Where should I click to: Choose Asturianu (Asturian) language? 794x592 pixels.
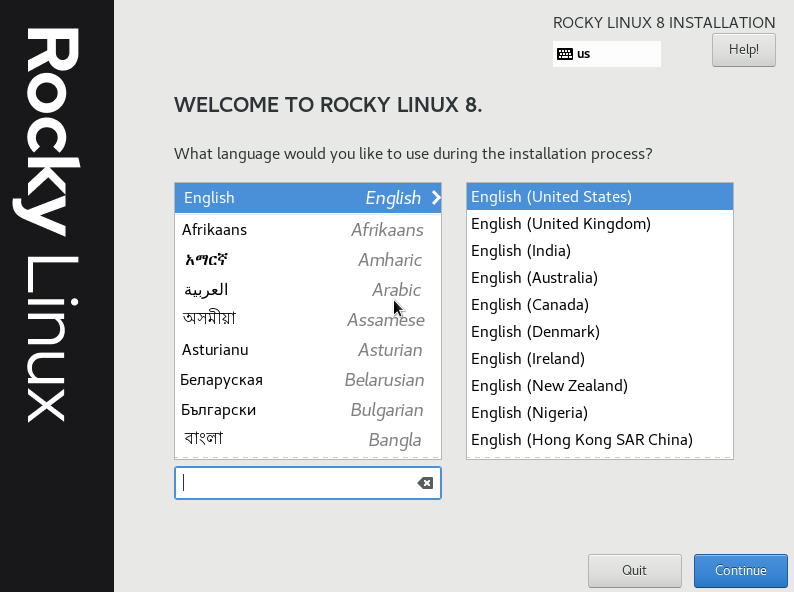pos(308,350)
